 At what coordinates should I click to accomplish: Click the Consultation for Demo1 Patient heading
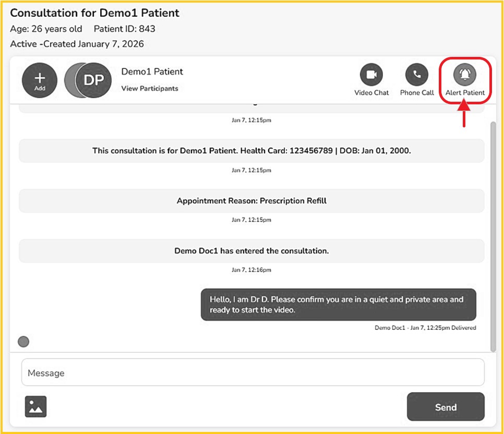(x=94, y=13)
